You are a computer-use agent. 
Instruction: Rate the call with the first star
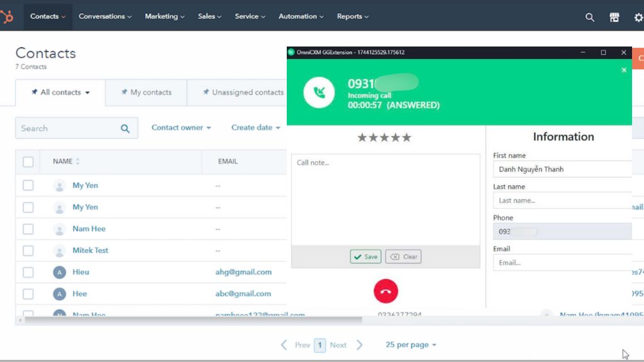tap(362, 137)
